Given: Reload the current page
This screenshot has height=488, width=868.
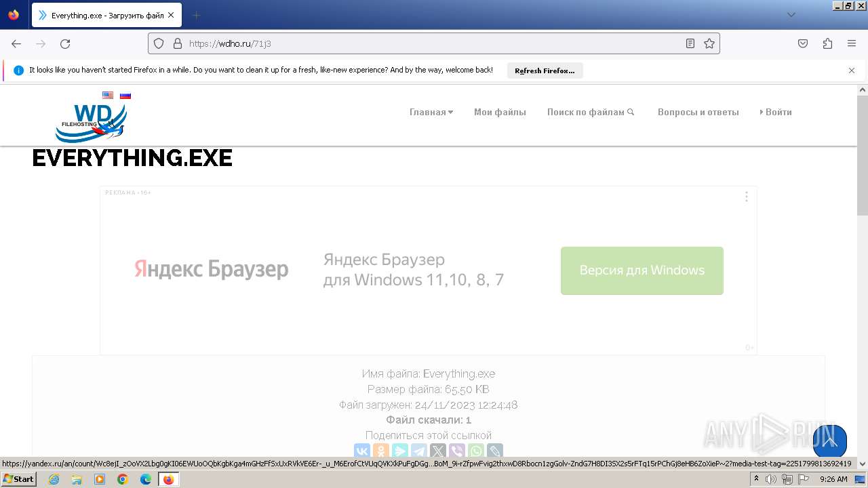Looking at the screenshot, I should [65, 43].
